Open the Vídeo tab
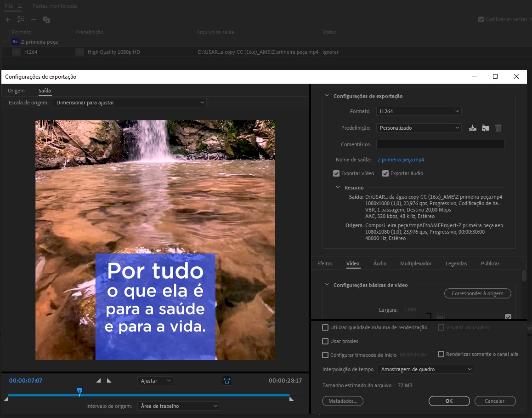This screenshot has height=418, width=532. [x=353, y=263]
